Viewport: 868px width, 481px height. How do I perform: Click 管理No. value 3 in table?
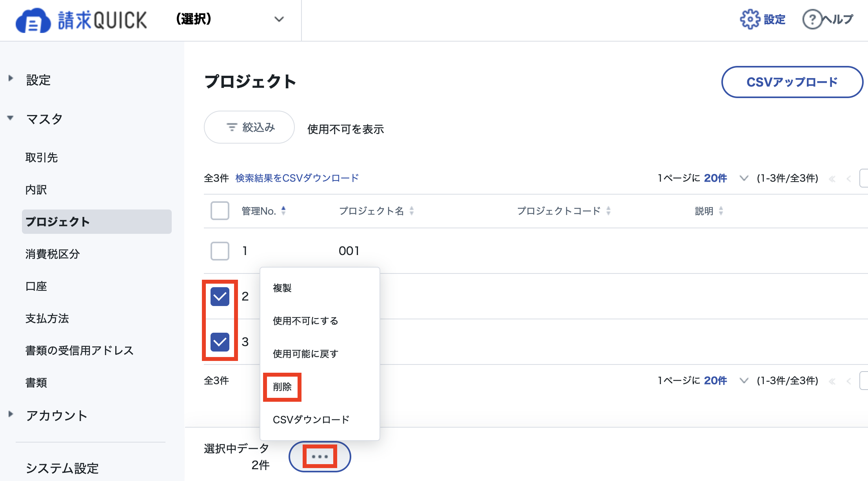point(245,342)
